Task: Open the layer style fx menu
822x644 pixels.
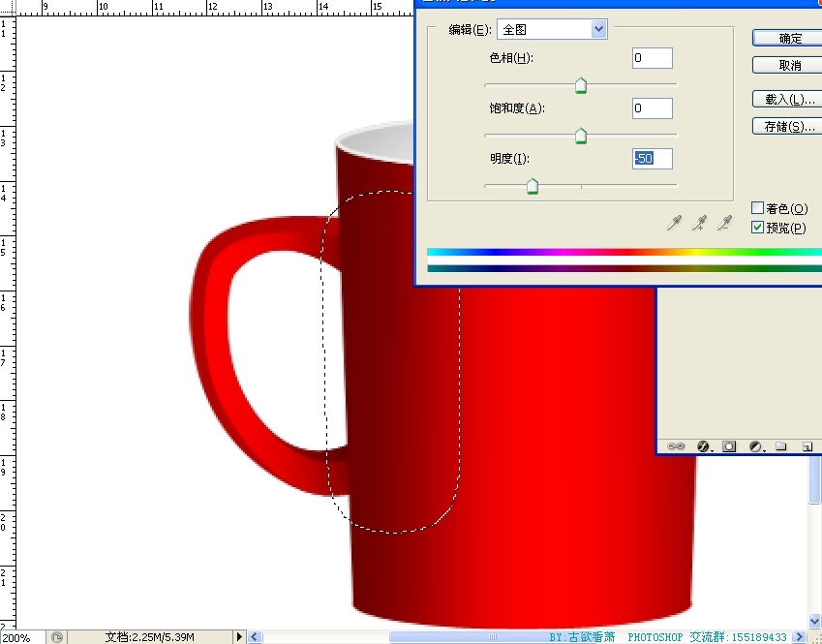Action: pyautogui.click(x=703, y=446)
